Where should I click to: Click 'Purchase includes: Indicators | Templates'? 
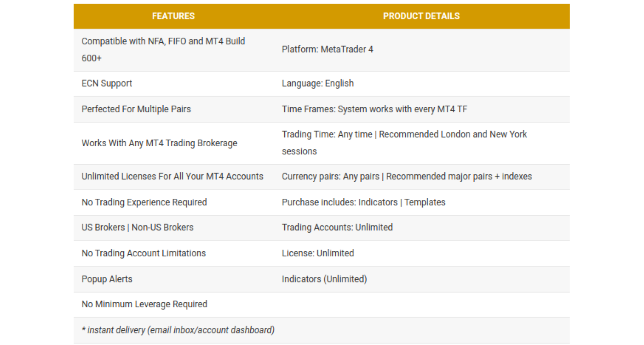pyautogui.click(x=363, y=202)
